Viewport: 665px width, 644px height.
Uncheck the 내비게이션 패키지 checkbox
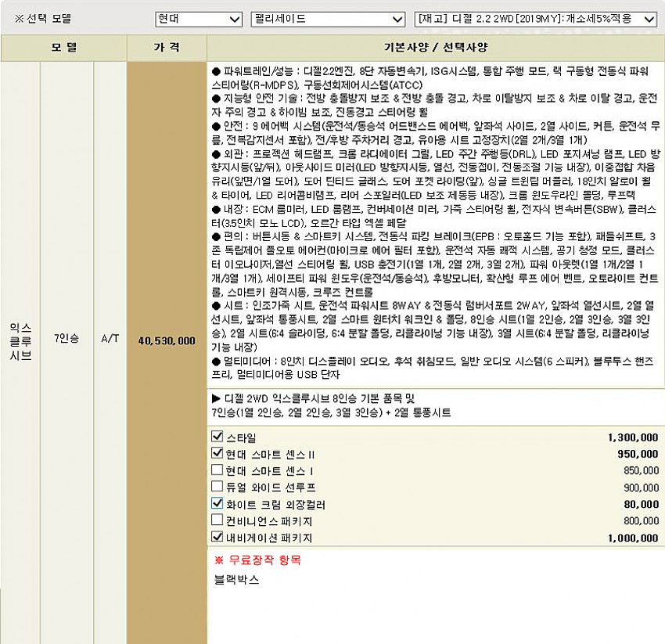pos(217,538)
